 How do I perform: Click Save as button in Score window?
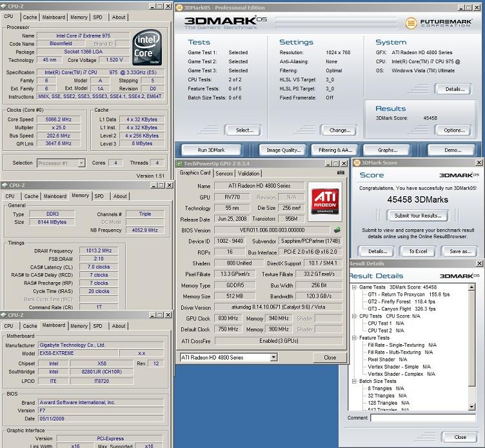pyautogui.click(x=460, y=251)
